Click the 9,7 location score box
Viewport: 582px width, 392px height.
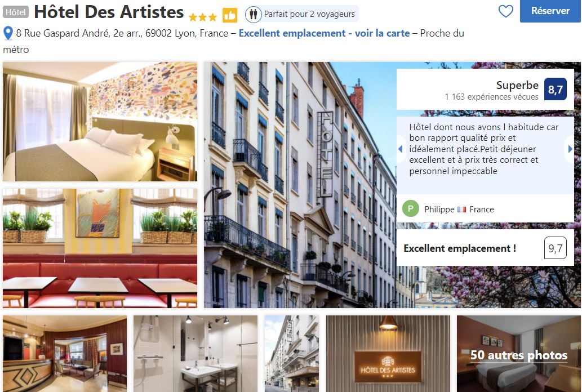click(x=556, y=248)
